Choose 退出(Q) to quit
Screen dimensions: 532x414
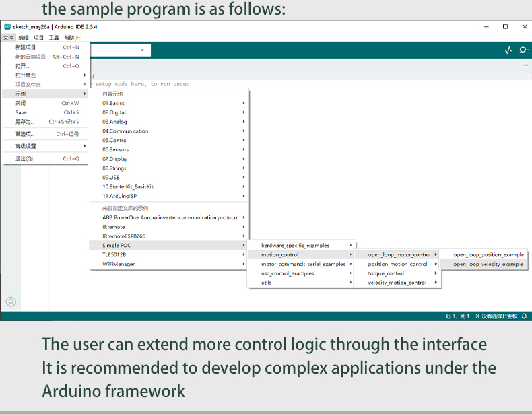45,158
